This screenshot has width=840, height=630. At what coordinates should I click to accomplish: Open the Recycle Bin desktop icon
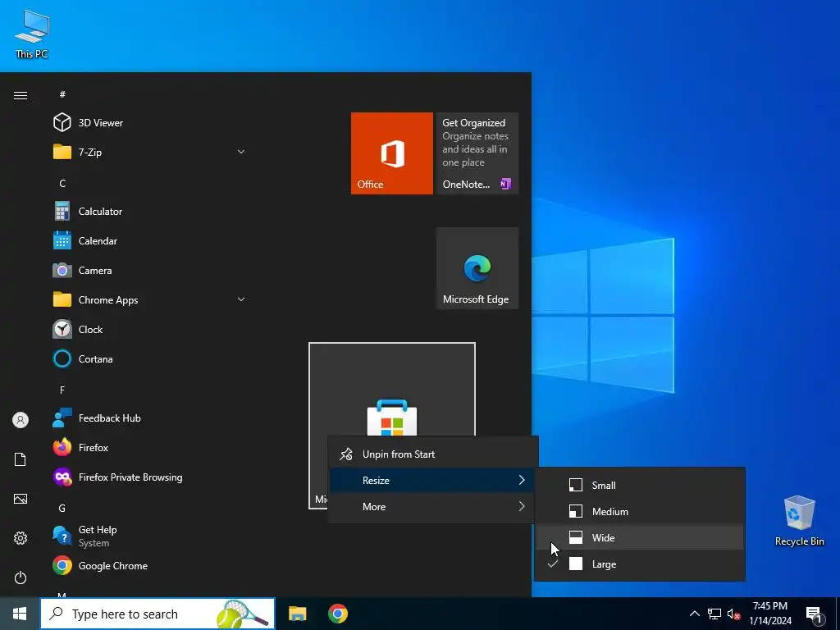799,521
